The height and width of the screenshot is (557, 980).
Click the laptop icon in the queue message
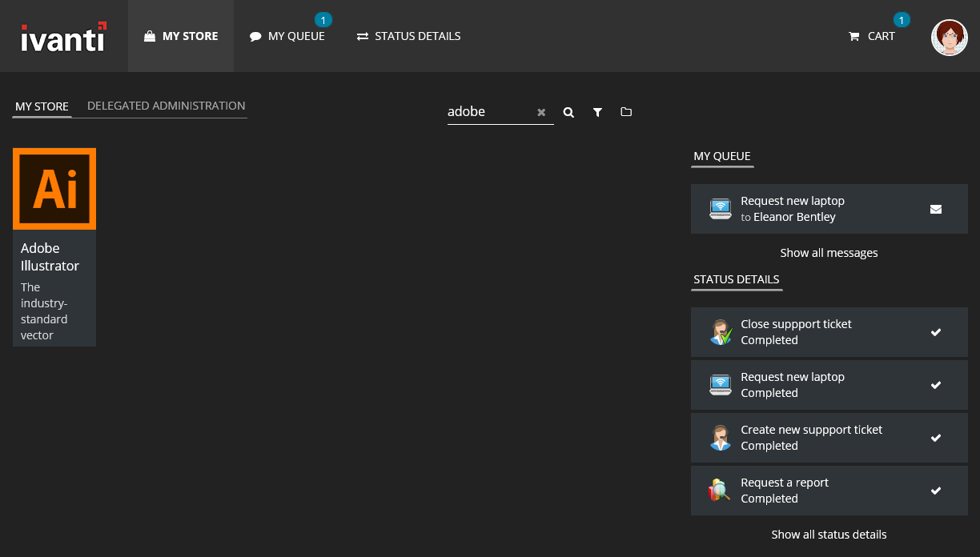[721, 209]
